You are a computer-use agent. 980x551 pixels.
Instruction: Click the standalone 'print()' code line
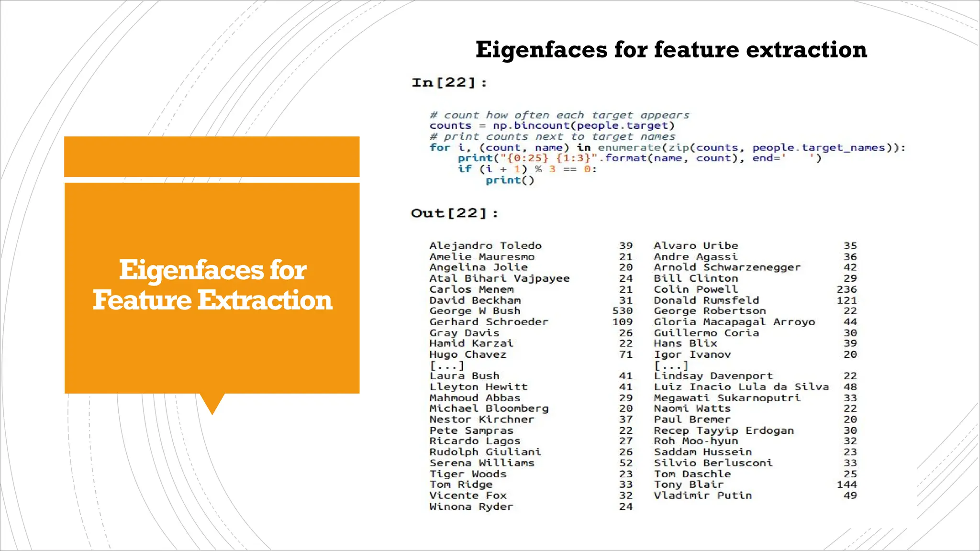510,180
